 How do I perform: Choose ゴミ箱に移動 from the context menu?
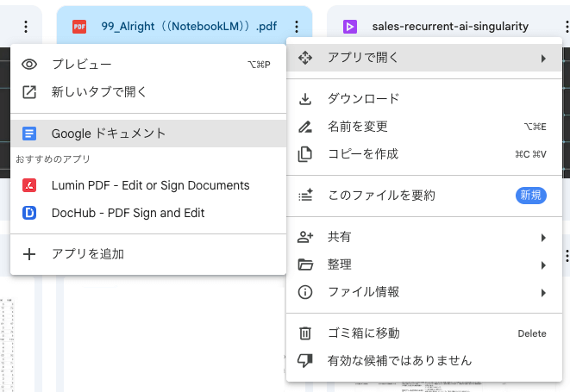[424, 333]
